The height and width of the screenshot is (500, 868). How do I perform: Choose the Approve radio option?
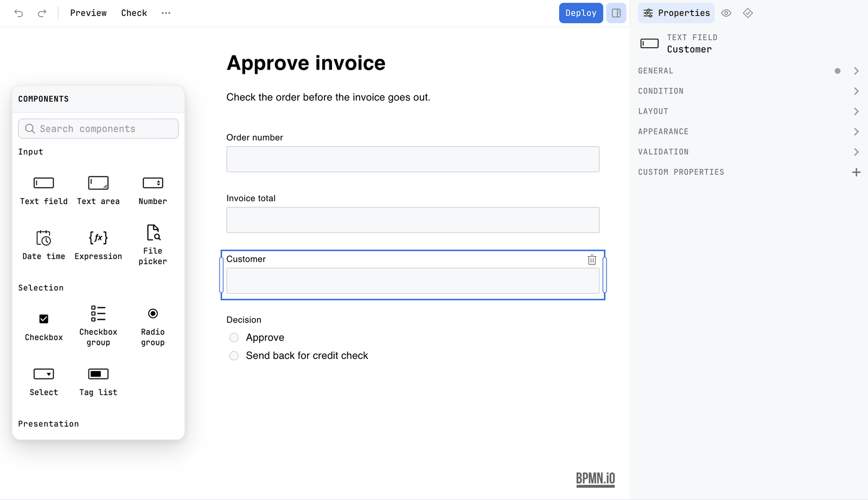234,338
